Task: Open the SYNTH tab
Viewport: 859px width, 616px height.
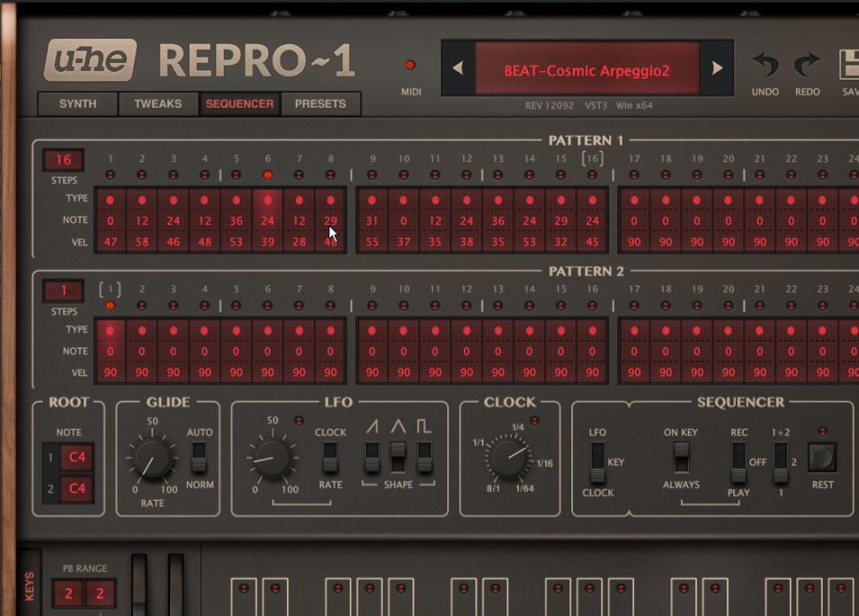Action: (78, 104)
